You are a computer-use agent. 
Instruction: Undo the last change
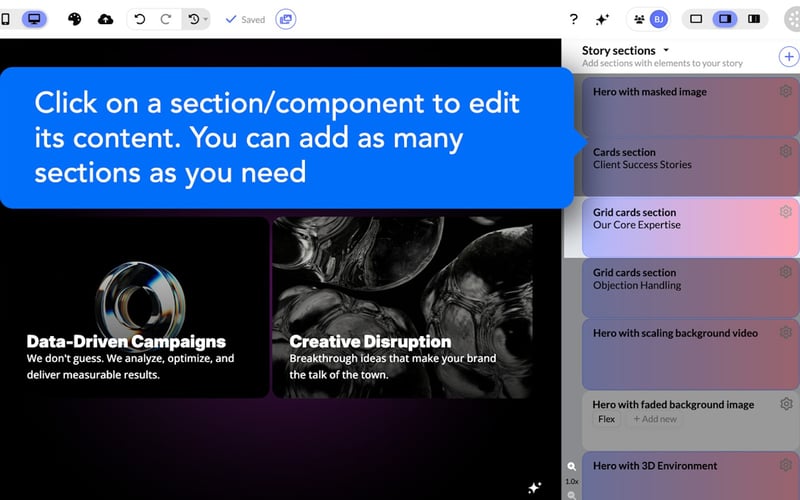point(140,19)
